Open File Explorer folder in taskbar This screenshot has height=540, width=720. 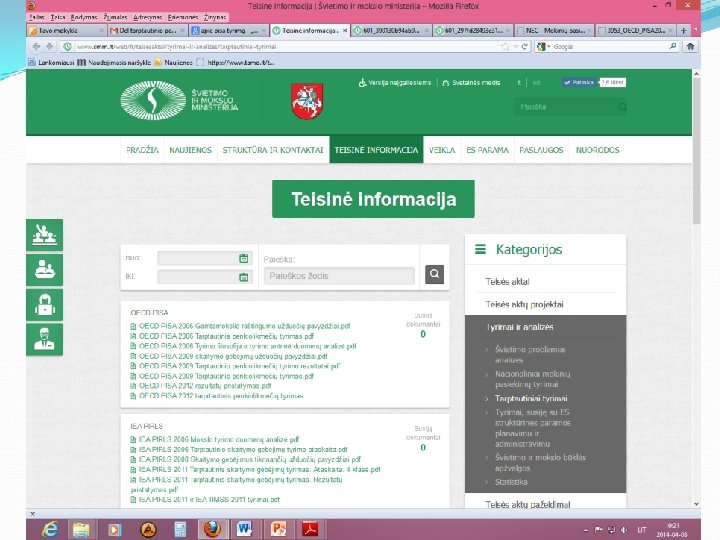point(81,529)
